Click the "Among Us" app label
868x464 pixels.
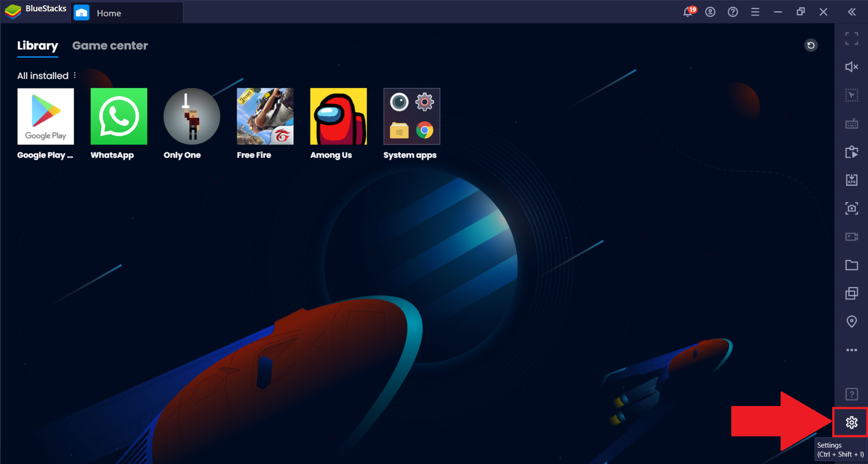[x=331, y=155]
